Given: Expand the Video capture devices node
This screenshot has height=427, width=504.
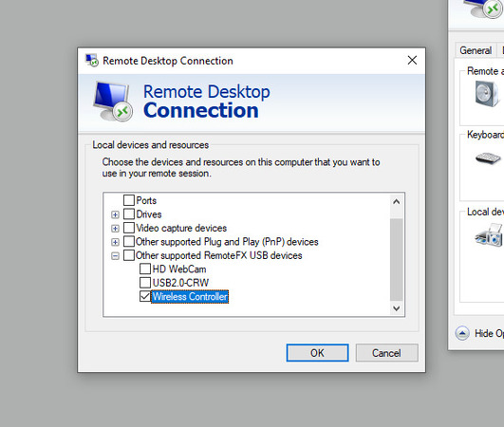Looking at the screenshot, I should point(115,228).
